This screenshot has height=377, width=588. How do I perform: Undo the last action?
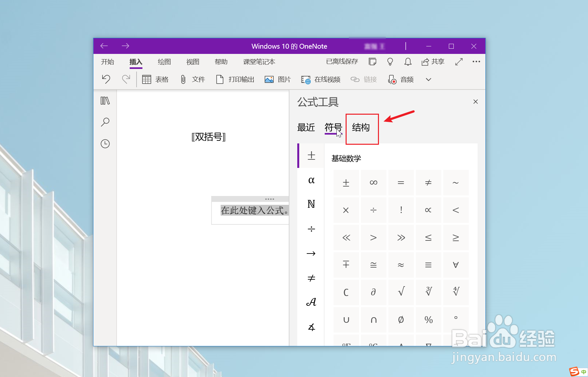[x=106, y=79]
